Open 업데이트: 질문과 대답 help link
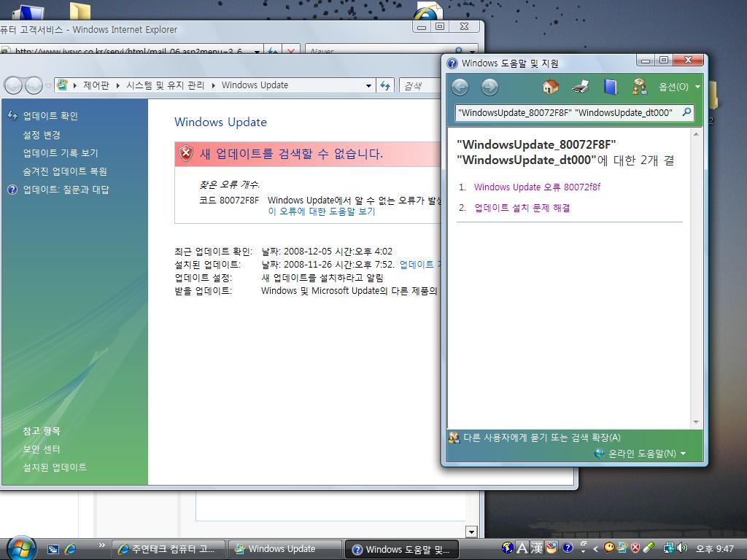Viewport: 747px width, 560px height. (x=66, y=190)
